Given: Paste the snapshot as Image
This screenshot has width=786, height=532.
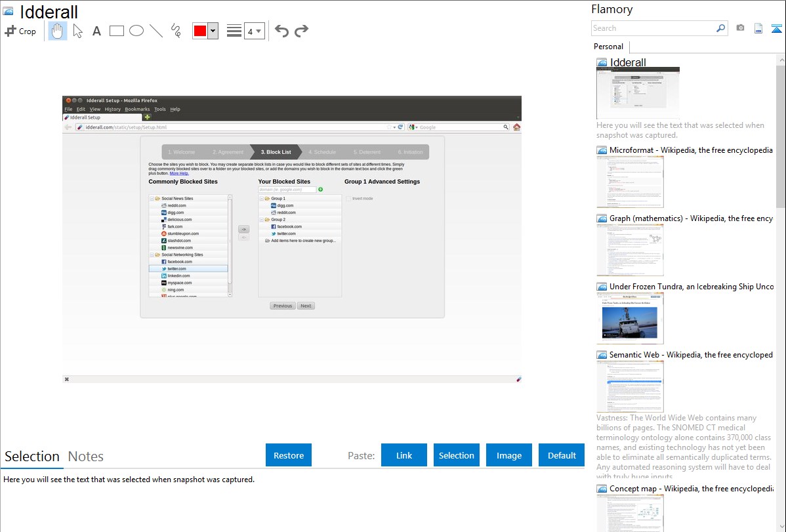Looking at the screenshot, I should (508, 455).
